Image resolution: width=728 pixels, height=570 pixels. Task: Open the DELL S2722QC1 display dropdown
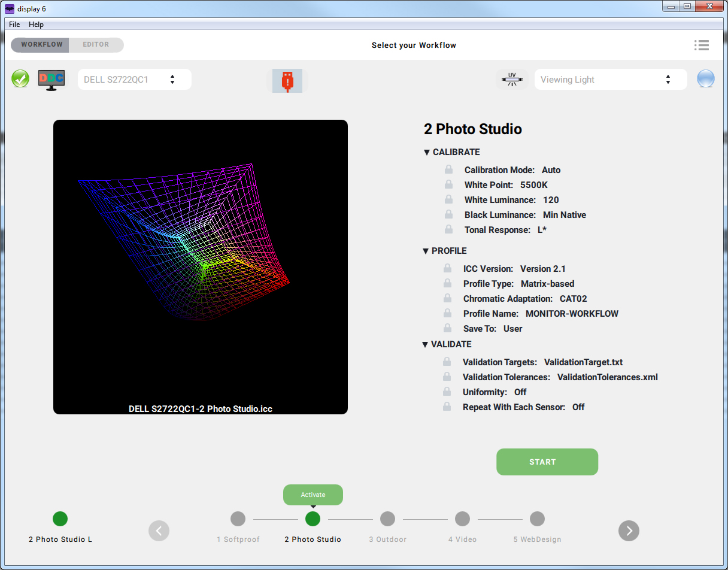[x=135, y=80]
